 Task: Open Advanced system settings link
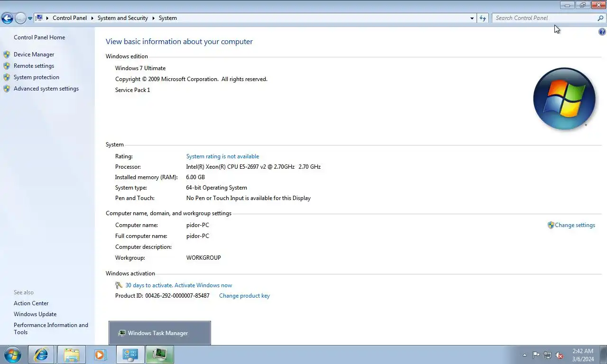tap(46, 89)
